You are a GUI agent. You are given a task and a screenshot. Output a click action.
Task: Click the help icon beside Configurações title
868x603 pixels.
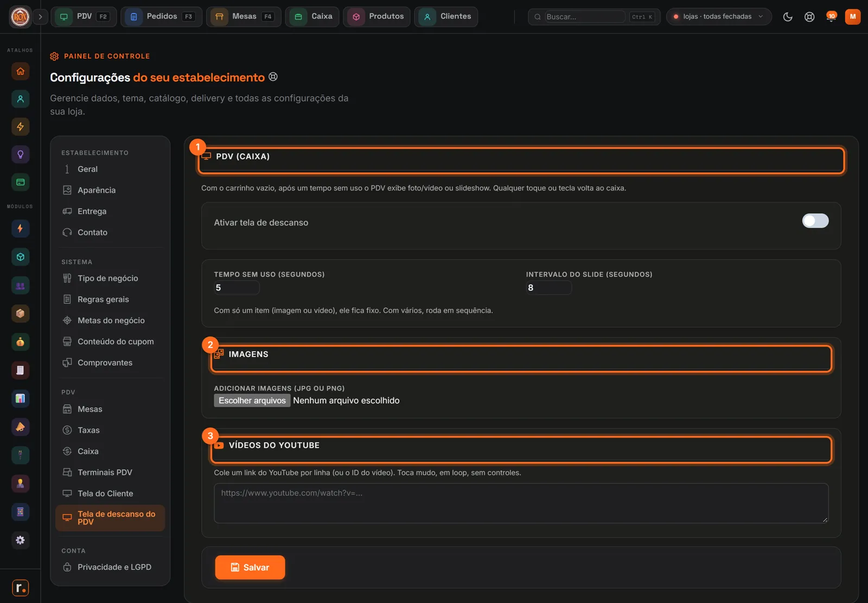click(273, 77)
